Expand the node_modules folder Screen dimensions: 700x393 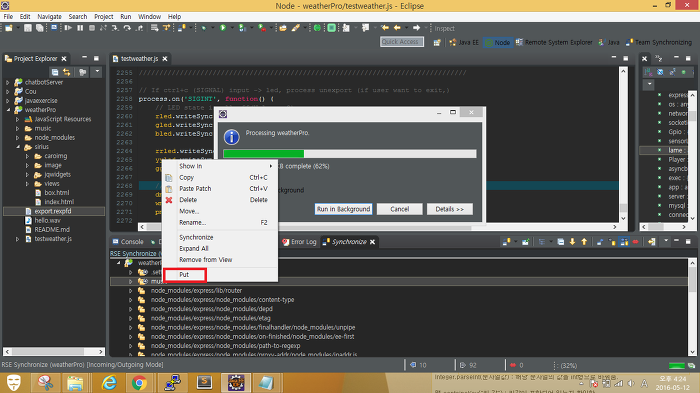[x=17, y=138]
